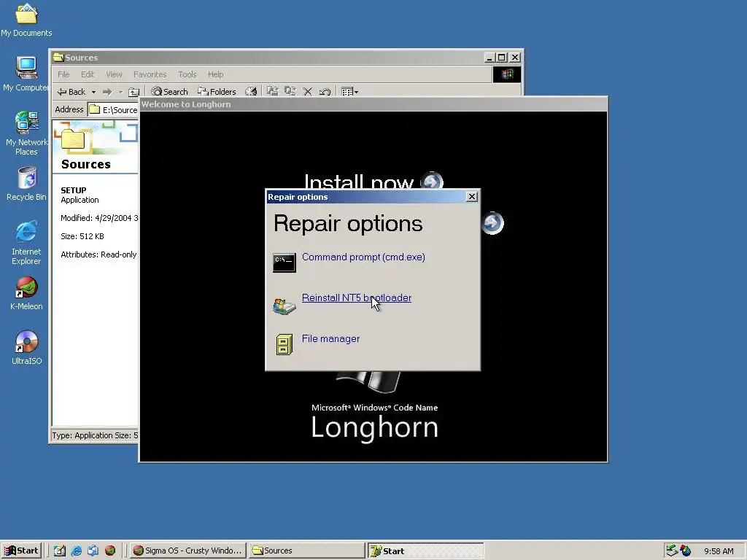747x560 pixels.
Task: Open File manager link in Repair options
Action: (330, 338)
